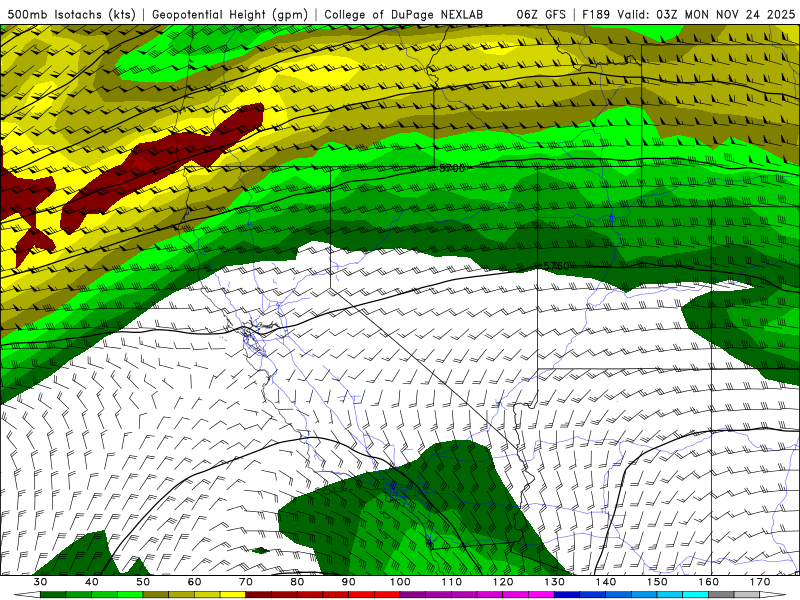Click the 120 value on the color scale
The height and width of the screenshot is (600, 800).
[x=503, y=582]
